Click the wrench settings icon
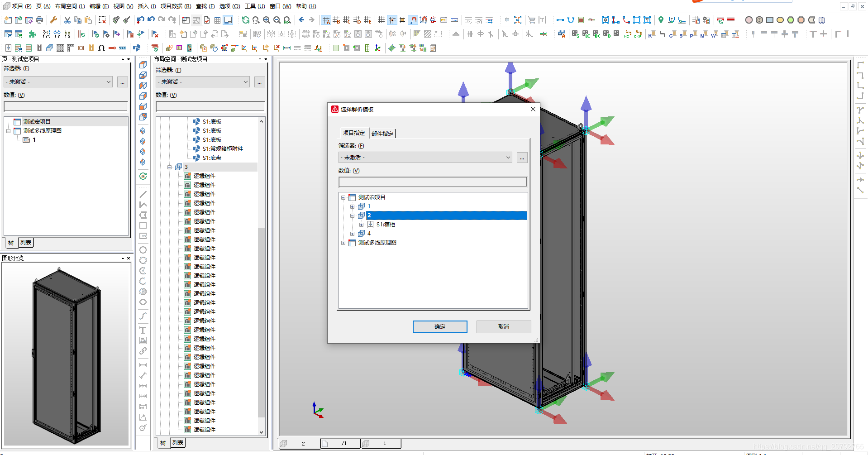Image resolution: width=868 pixels, height=455 pixels. pyautogui.click(x=53, y=20)
